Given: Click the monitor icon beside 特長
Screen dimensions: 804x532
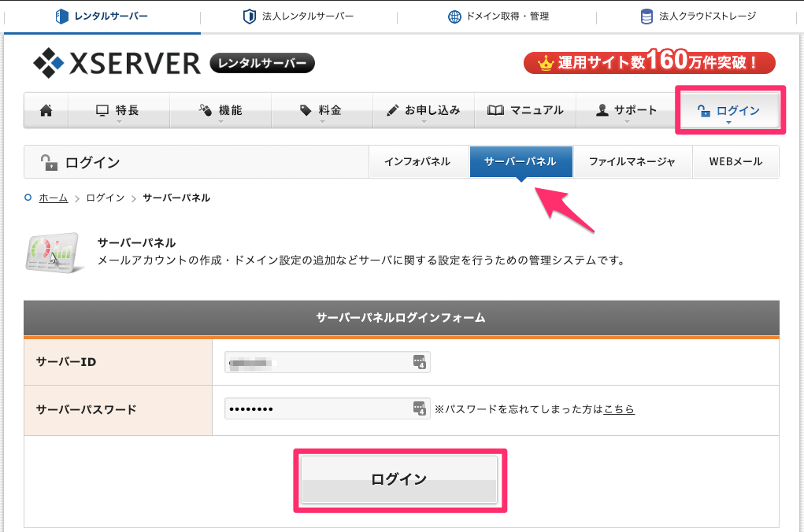Looking at the screenshot, I should [102, 110].
